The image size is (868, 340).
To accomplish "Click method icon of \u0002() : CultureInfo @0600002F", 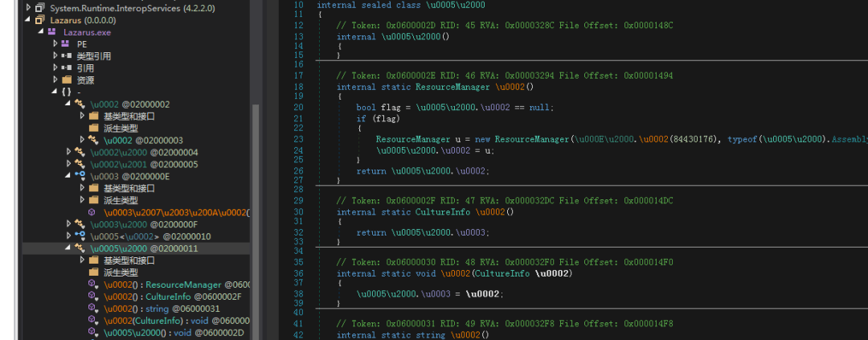I will [93, 297].
